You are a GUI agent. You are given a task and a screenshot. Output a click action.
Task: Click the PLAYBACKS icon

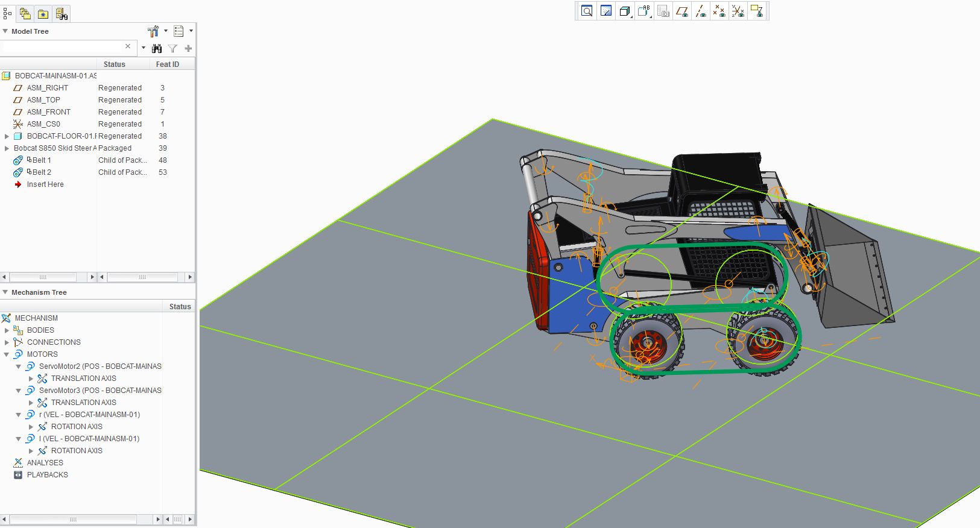18,475
